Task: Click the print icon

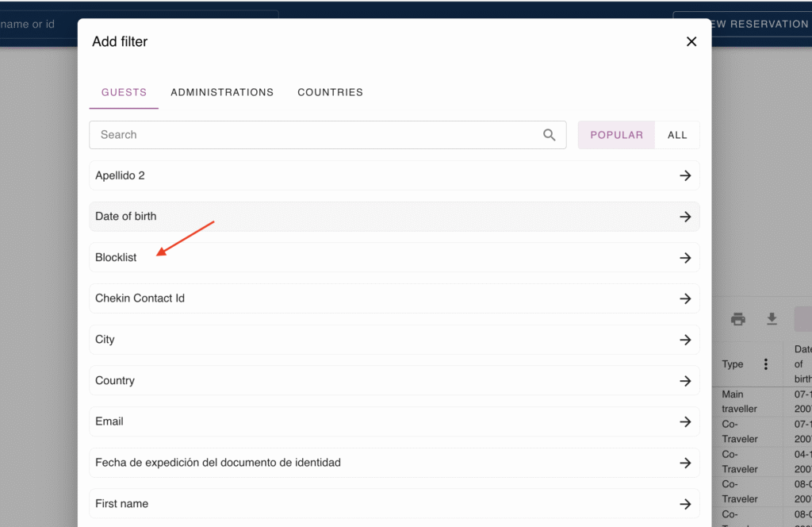Action: pyautogui.click(x=738, y=319)
